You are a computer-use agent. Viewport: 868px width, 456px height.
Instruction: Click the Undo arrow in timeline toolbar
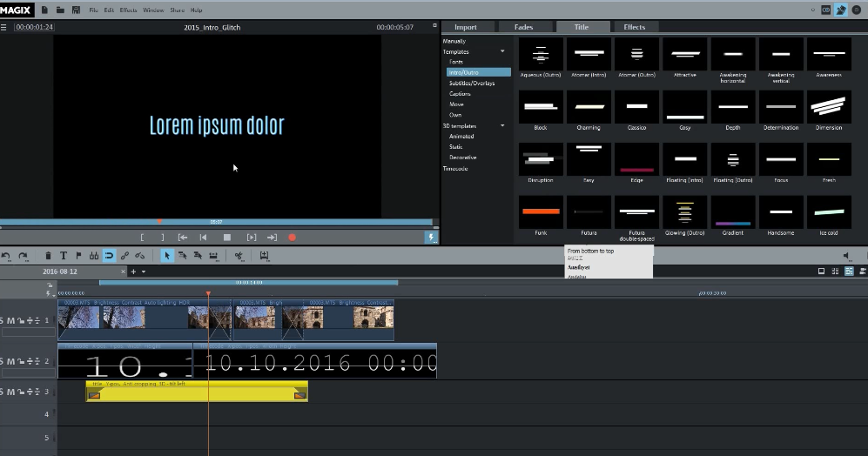[x=7, y=256]
